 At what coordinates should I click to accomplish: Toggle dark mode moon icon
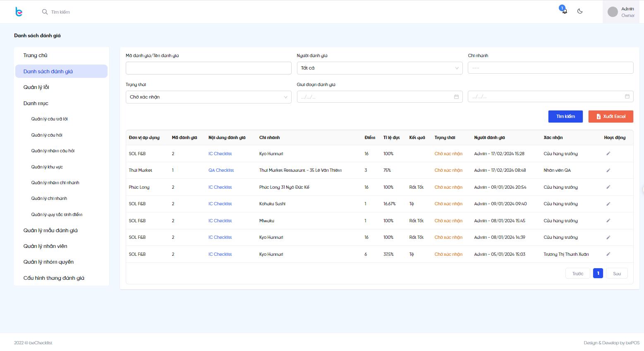tap(580, 12)
